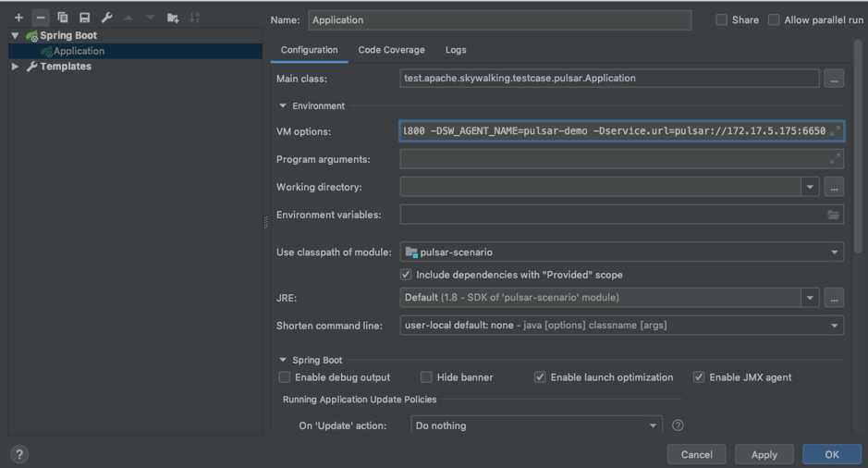Sort configurations alphabetically
This screenshot has height=468, width=868.
click(x=194, y=18)
